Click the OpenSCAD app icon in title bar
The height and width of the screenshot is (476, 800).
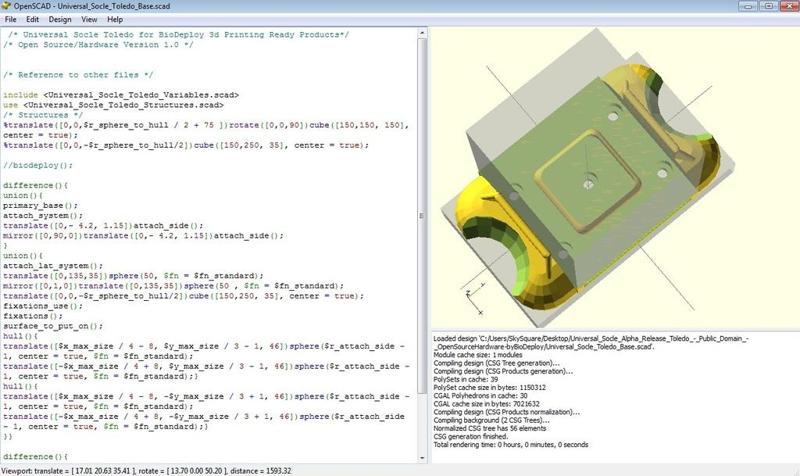pyautogui.click(x=6, y=6)
